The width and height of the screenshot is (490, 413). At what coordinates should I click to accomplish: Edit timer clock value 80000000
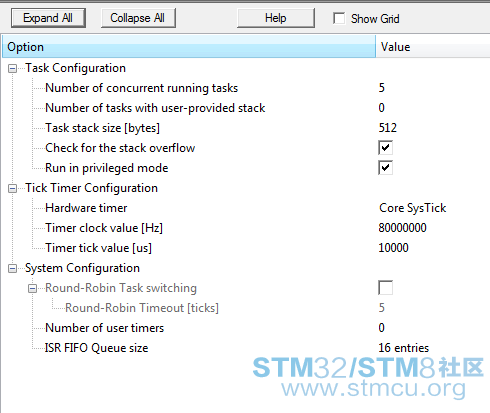[402, 228]
